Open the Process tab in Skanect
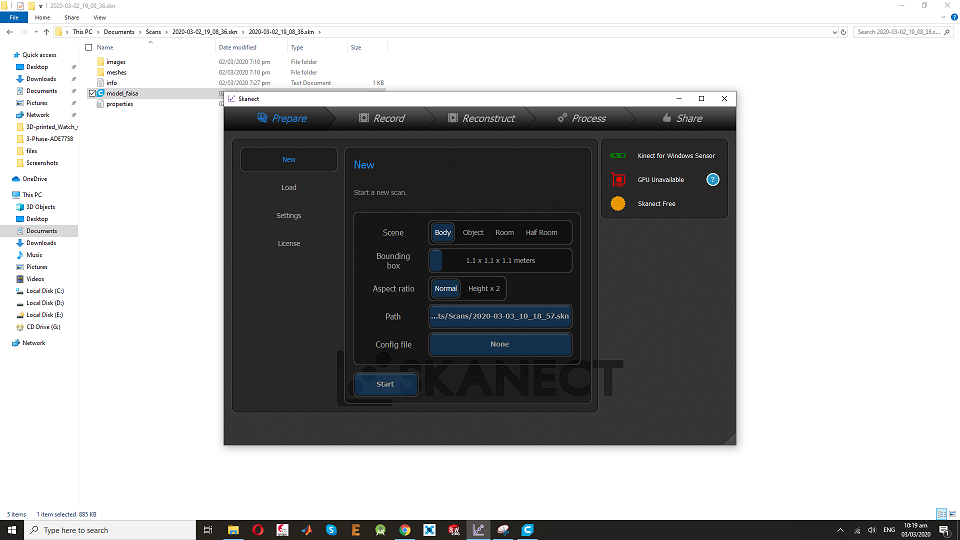Viewport: 960px width, 540px height. tap(582, 118)
